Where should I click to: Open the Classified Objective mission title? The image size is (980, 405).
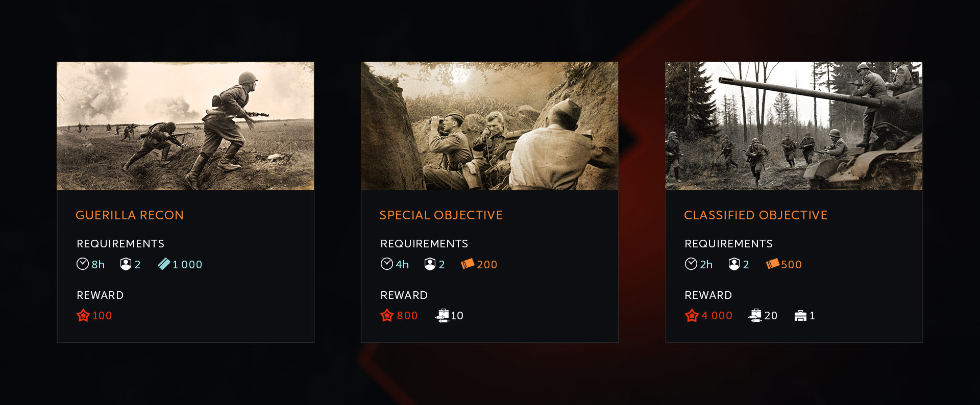point(755,215)
